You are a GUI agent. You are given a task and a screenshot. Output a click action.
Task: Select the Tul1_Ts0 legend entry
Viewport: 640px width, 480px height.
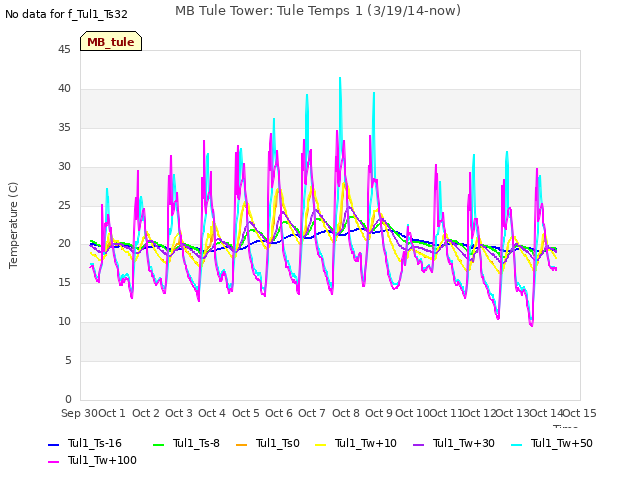(x=268, y=443)
